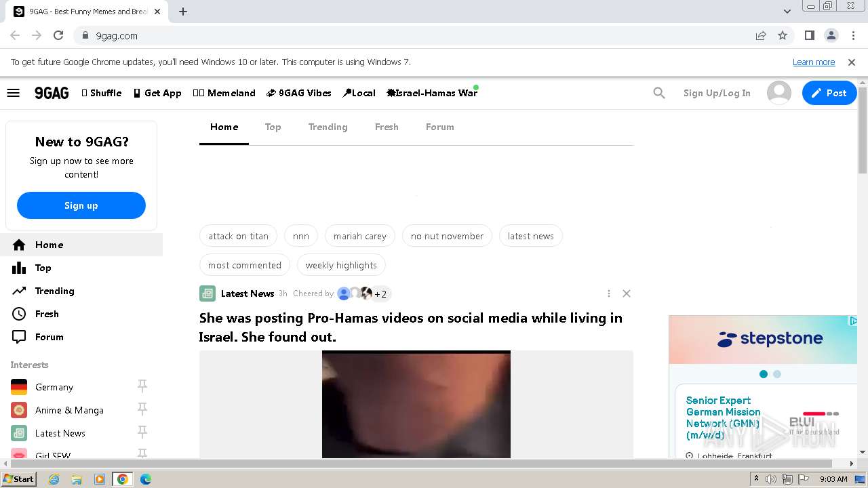Open the Latest News sidebar interest
Viewport: 868px width, 488px height.
coord(60,433)
